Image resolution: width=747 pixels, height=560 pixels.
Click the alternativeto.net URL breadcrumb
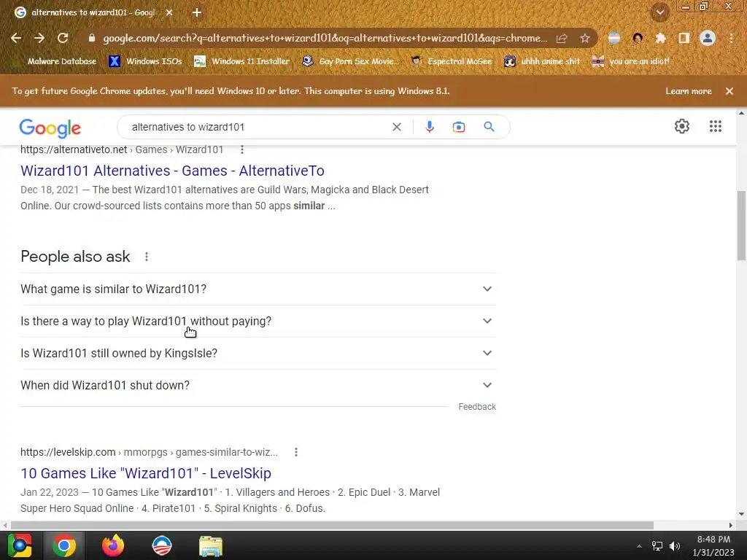[122, 149]
